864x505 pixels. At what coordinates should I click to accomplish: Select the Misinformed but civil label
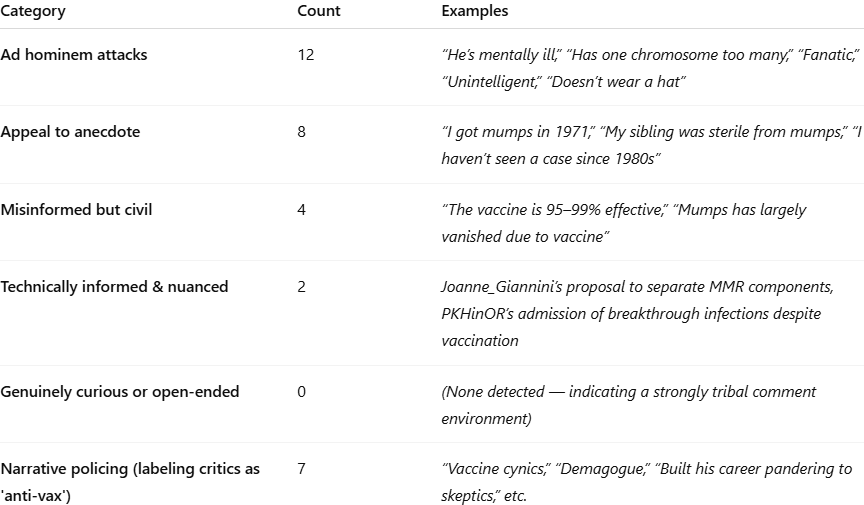(x=76, y=210)
